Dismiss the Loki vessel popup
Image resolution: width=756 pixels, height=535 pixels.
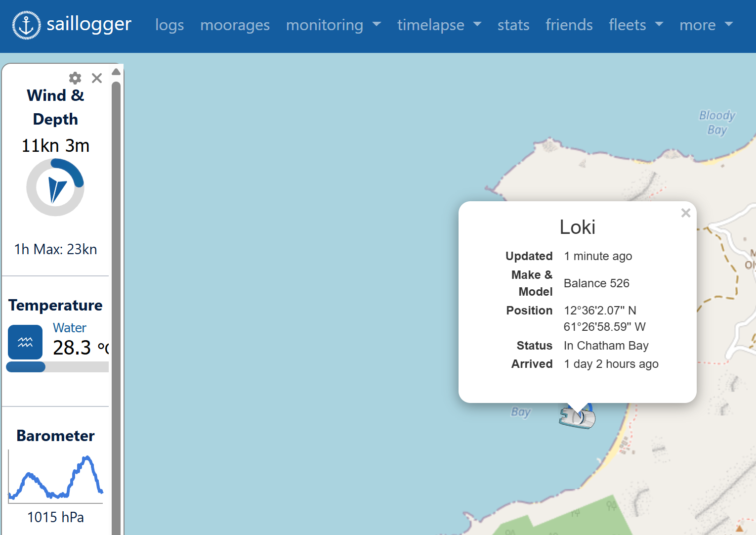685,213
